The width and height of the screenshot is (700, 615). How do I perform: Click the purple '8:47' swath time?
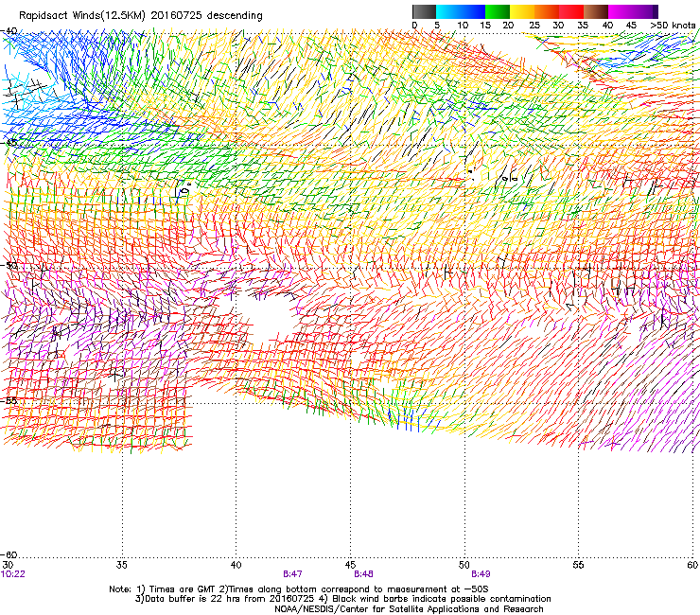tap(292, 574)
